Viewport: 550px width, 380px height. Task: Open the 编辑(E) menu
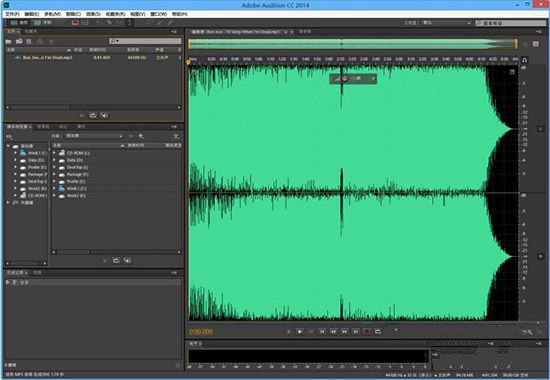coord(32,14)
